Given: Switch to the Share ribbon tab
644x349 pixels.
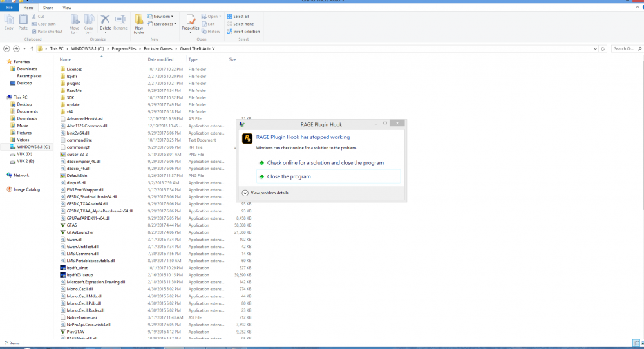Looking at the screenshot, I should (x=48, y=7).
